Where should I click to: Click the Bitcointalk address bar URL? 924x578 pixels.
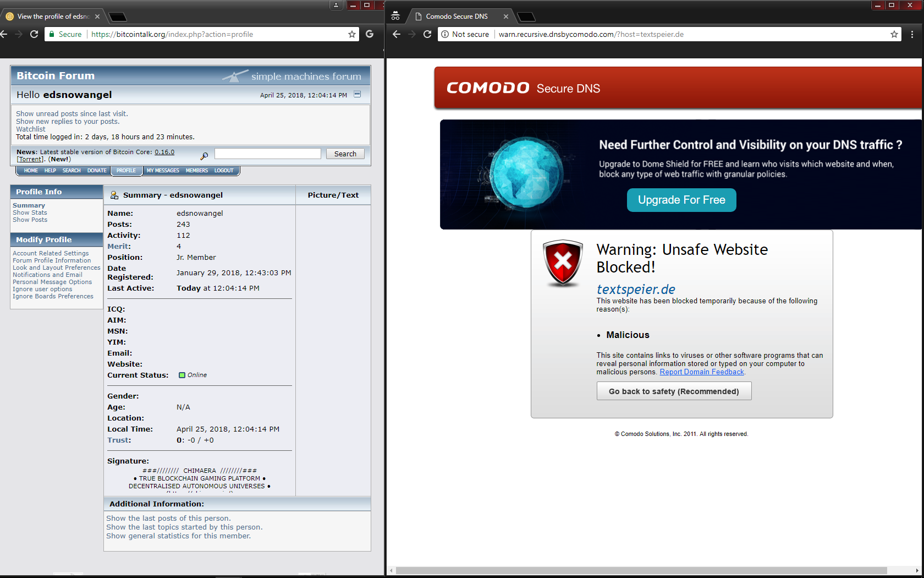[172, 34]
